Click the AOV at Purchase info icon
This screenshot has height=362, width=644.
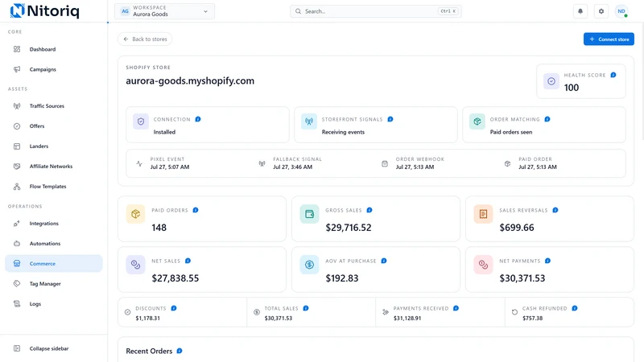[384, 261]
